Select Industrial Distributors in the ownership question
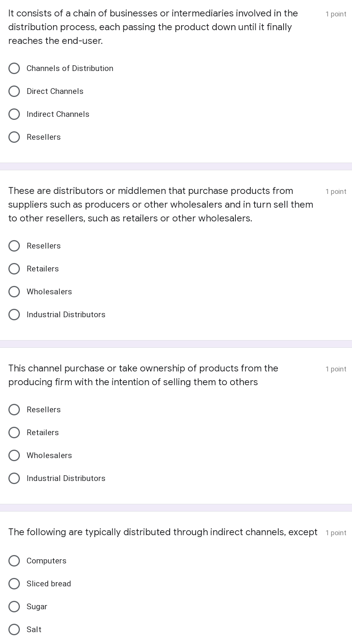Image resolution: width=352 pixels, height=644 pixels. point(14,478)
